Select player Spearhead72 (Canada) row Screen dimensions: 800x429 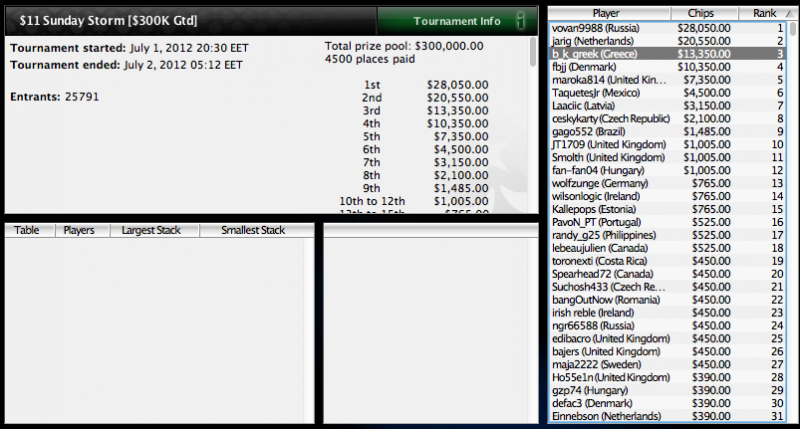click(x=668, y=274)
